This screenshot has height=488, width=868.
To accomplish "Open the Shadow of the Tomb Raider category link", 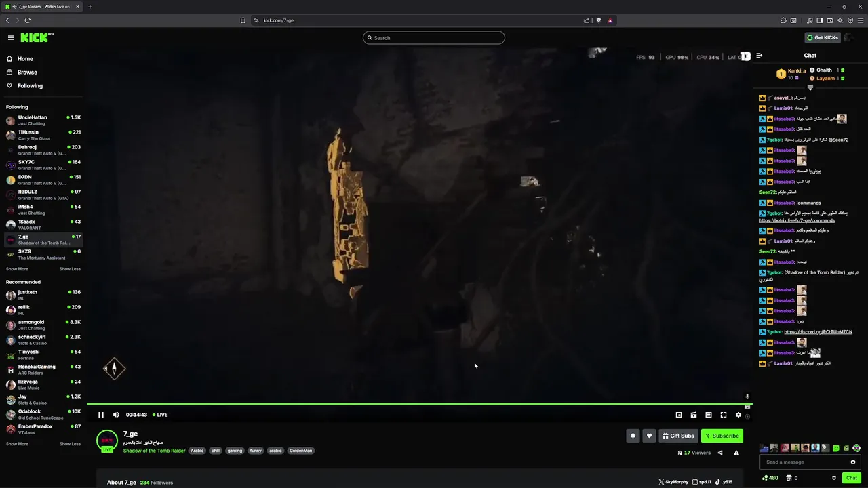I will click(154, 451).
